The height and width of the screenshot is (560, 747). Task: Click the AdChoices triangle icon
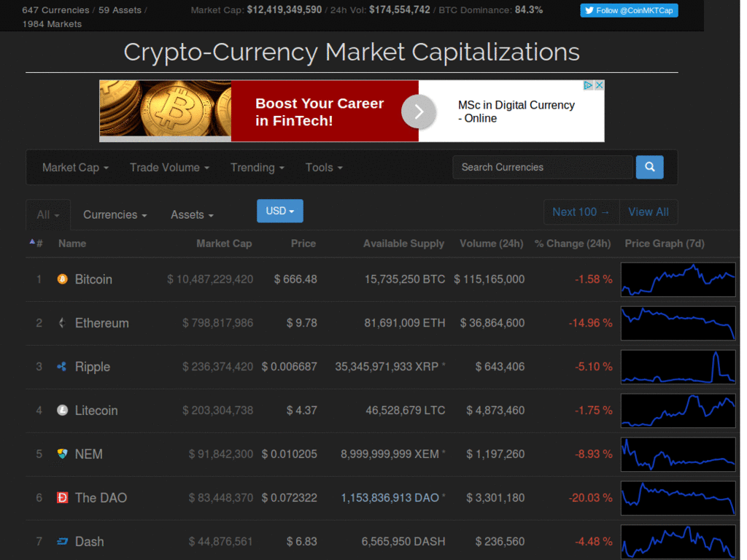tap(589, 85)
